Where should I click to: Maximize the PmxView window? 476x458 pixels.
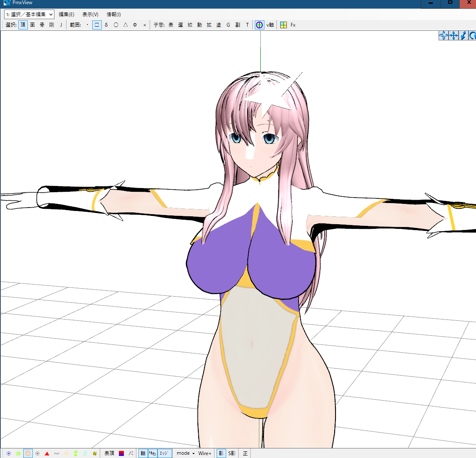(x=450, y=3)
